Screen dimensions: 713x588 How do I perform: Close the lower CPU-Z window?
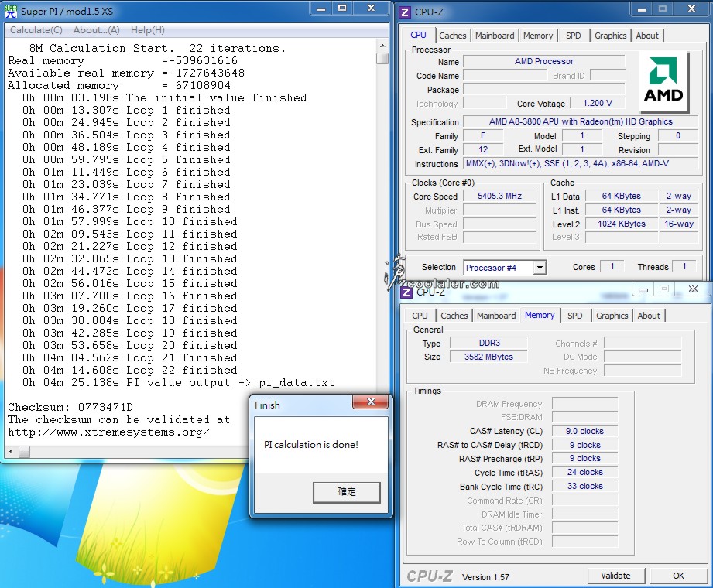point(693,289)
